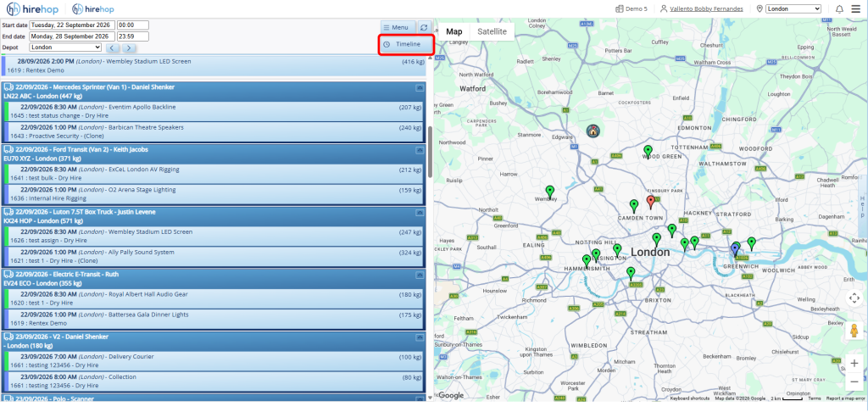
Task: Click the green pin at Wood Green
Action: point(648,151)
